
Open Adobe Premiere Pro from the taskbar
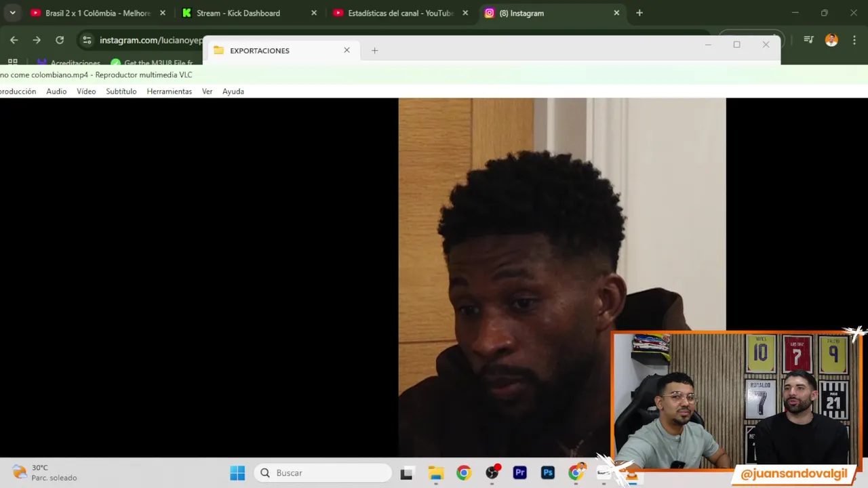520,473
